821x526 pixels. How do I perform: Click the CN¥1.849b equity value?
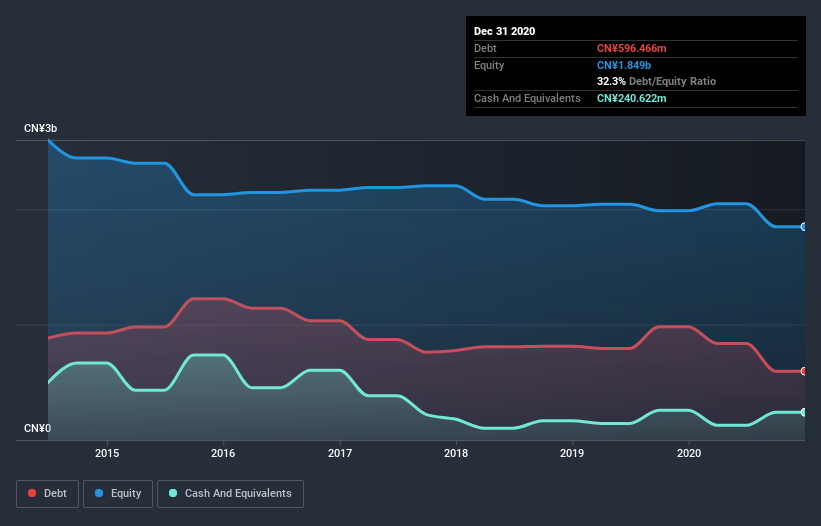(624, 65)
